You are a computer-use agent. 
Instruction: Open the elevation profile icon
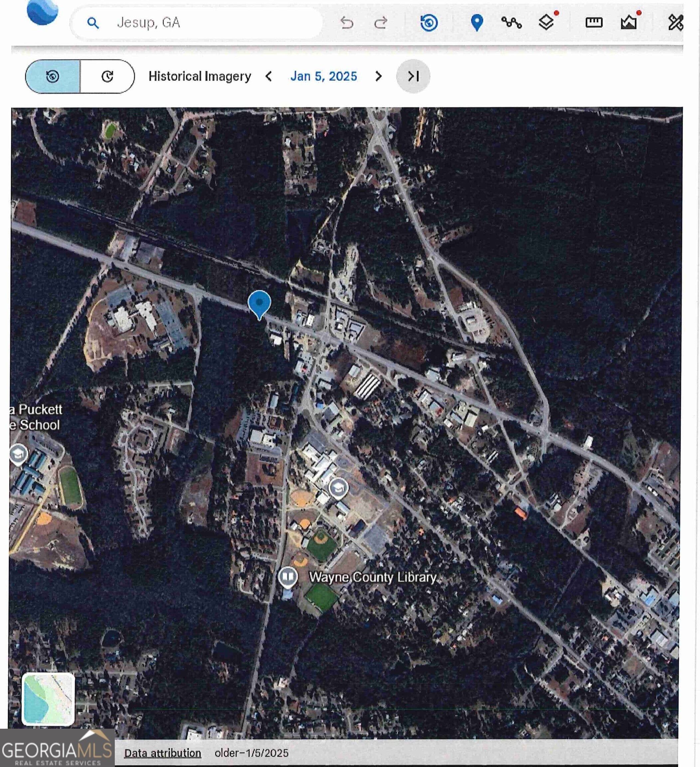(x=629, y=22)
